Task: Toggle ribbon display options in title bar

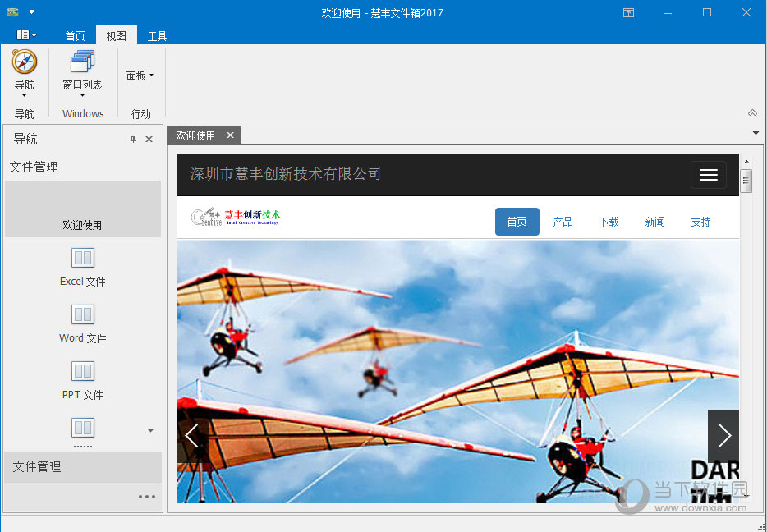Action: pyautogui.click(x=628, y=12)
